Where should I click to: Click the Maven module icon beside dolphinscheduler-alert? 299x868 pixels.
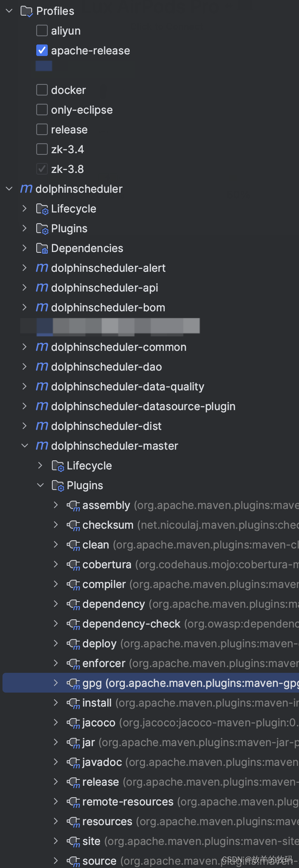41,268
